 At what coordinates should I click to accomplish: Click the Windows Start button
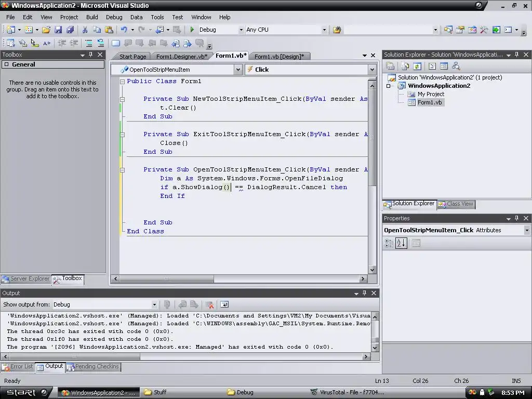[x=25, y=393]
